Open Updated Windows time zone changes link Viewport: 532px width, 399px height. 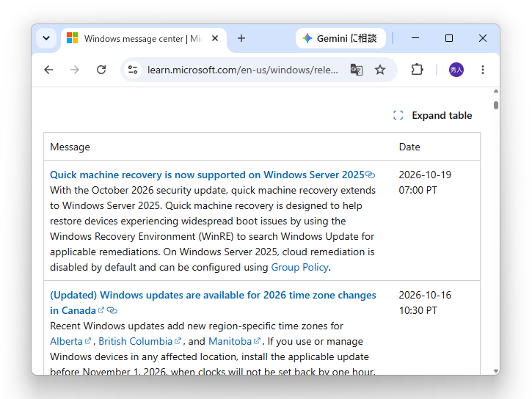click(x=213, y=303)
